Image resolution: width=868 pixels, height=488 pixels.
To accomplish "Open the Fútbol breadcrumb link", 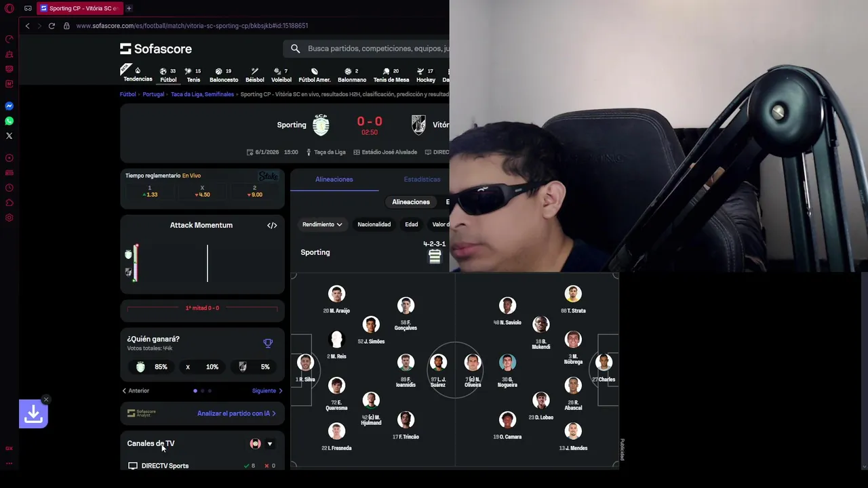I will coord(128,94).
